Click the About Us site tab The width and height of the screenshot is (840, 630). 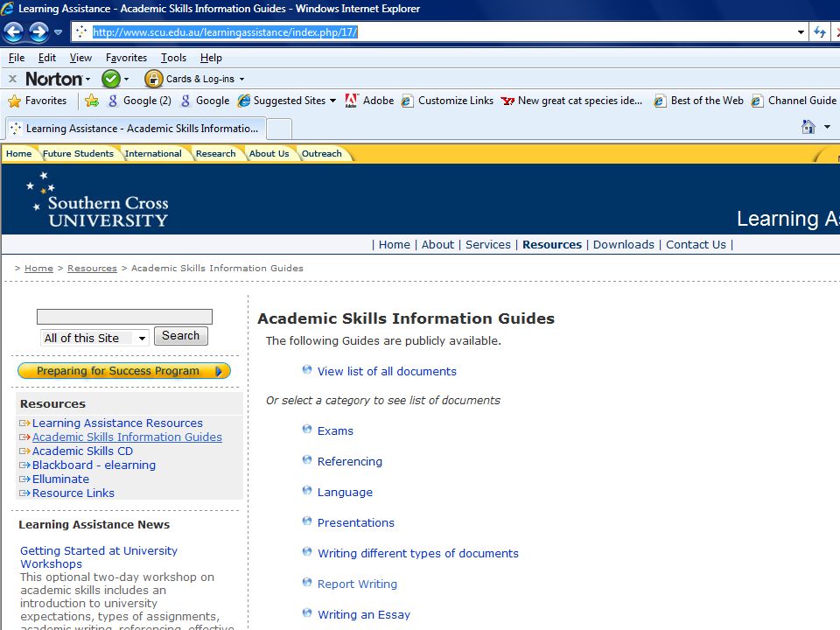(269, 154)
